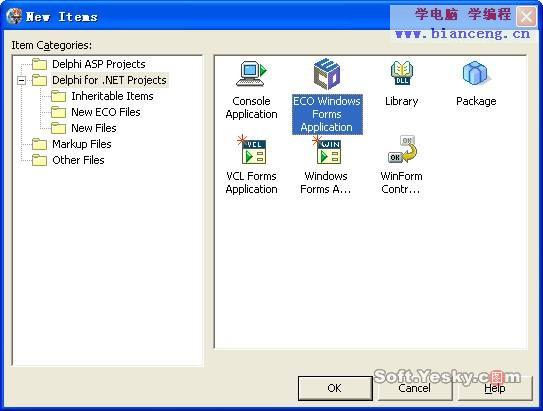Viewport: 543px width, 411px height.
Task: Collapse the Delphi for .NET Projects node
Action: 21,81
